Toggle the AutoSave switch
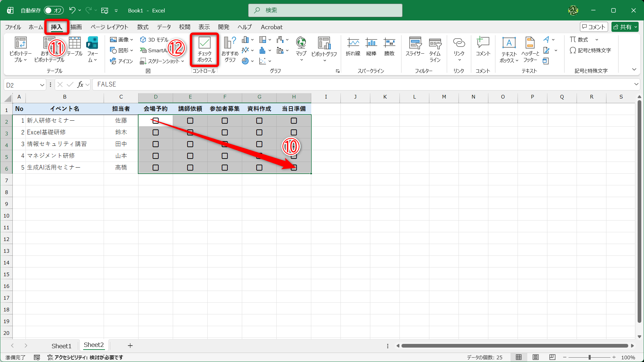The width and height of the screenshot is (644, 362). [54, 10]
